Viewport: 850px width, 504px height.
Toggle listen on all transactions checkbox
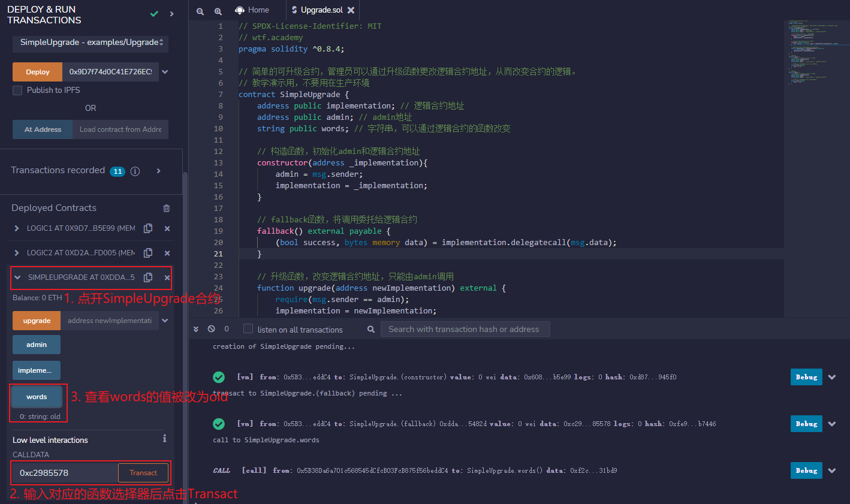(x=248, y=329)
